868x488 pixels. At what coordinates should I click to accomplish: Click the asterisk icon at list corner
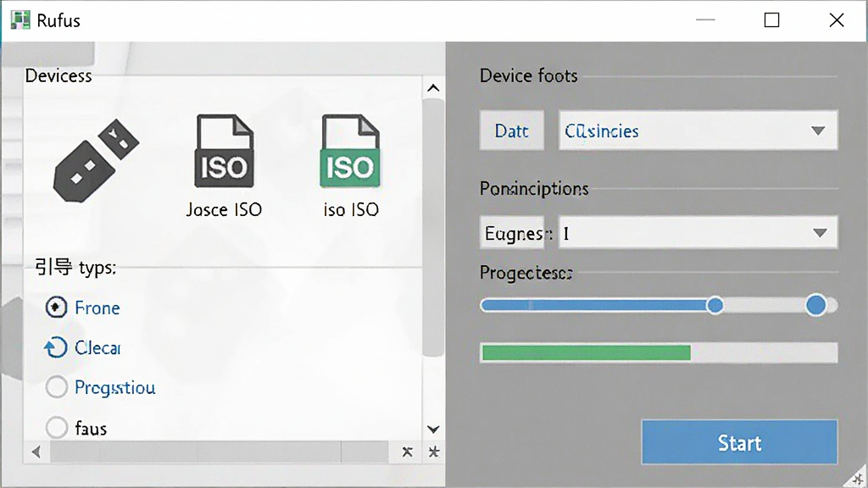[433, 452]
